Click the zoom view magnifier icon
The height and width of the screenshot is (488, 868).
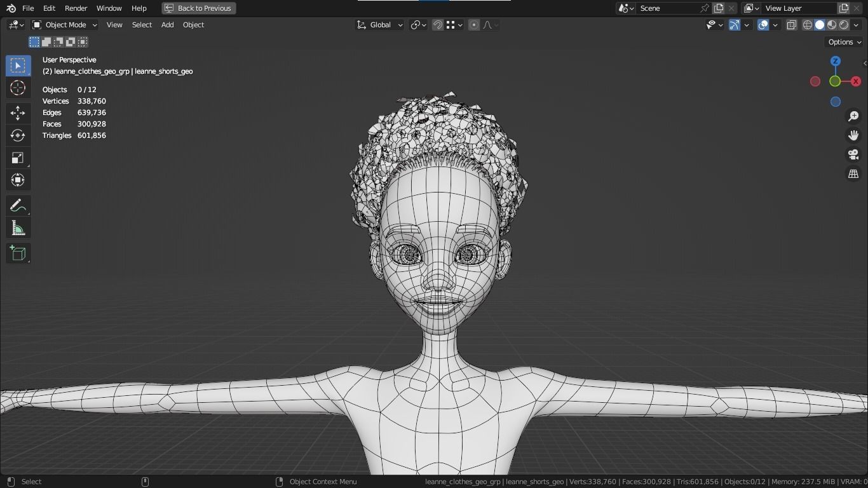click(853, 116)
